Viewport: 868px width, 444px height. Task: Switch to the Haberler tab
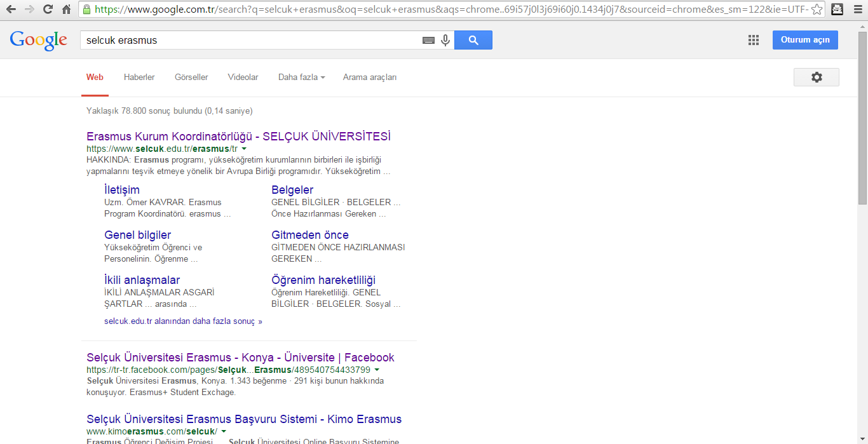point(139,77)
